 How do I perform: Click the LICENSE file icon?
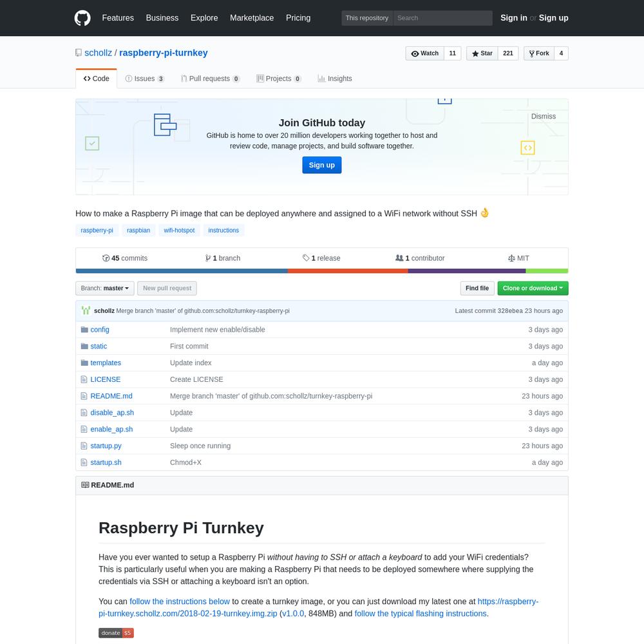(x=84, y=379)
